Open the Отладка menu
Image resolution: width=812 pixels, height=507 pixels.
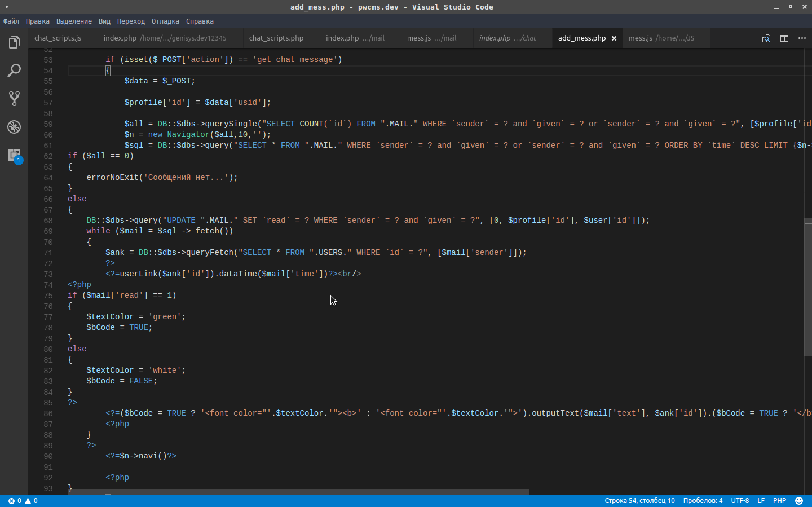(165, 21)
